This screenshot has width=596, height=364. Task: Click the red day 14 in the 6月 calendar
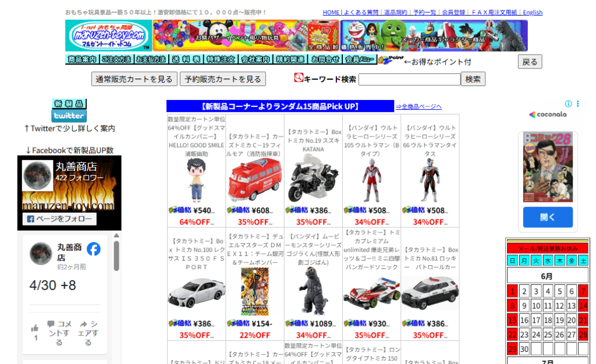point(583,305)
